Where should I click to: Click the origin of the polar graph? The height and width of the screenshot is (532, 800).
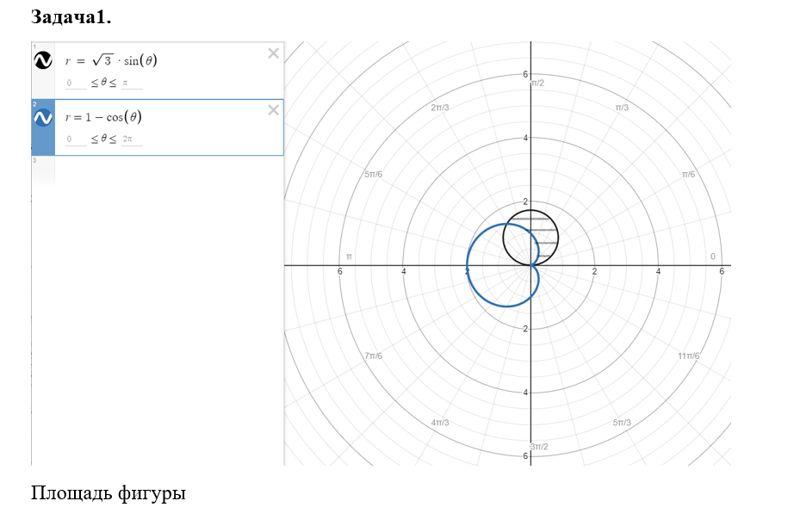530,266
